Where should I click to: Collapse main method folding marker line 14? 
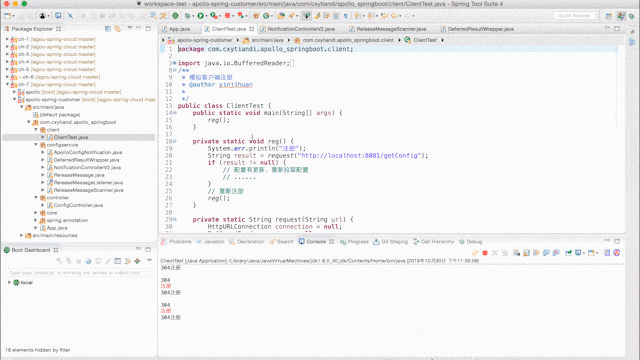coord(175,113)
